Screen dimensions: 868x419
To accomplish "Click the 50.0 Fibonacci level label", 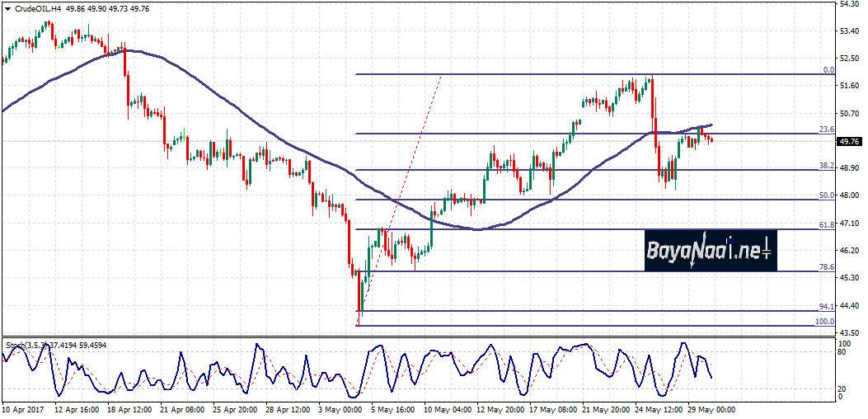I will coord(826,195).
